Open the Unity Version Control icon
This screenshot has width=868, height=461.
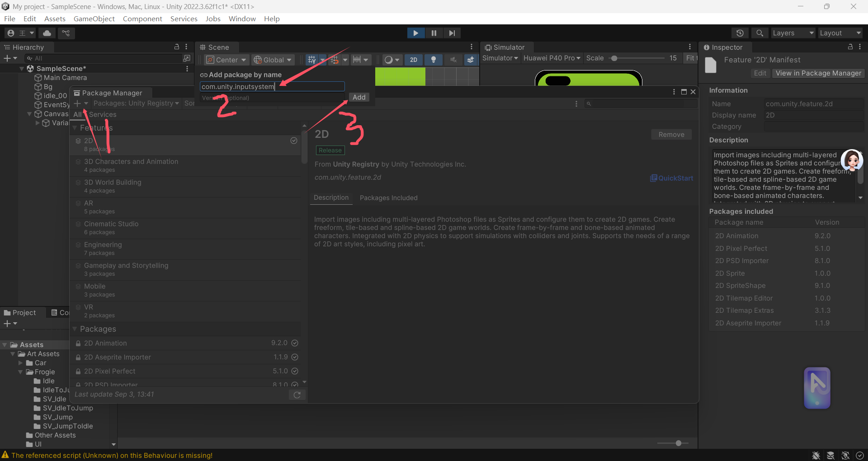[66, 33]
